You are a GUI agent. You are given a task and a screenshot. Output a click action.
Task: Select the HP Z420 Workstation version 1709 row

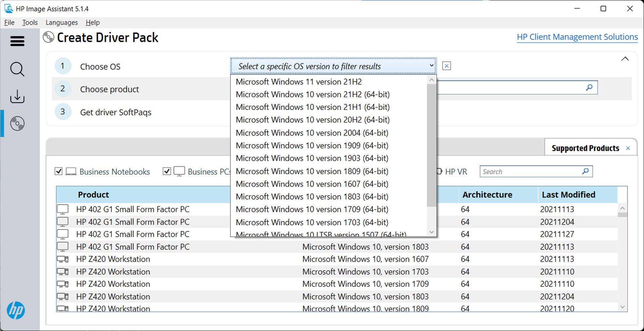click(x=337, y=284)
